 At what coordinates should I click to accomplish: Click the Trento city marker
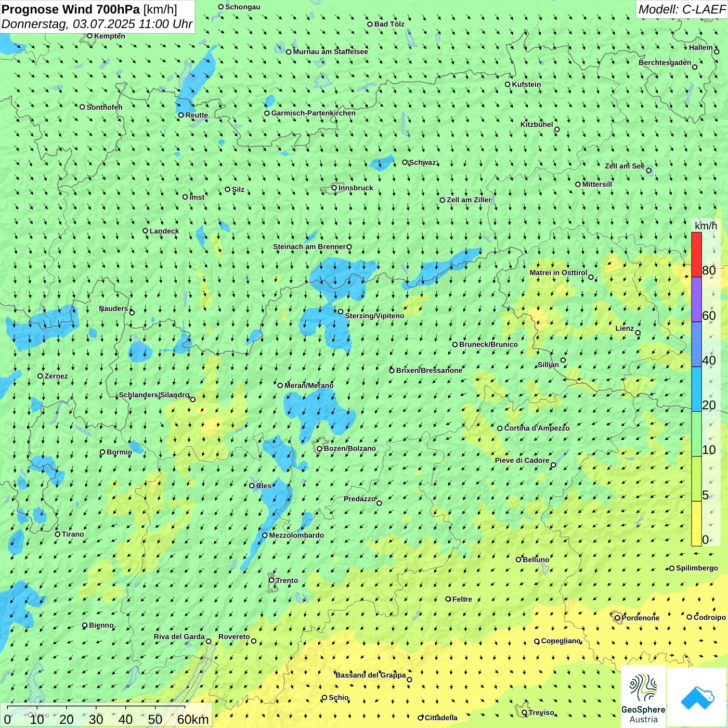(x=271, y=580)
